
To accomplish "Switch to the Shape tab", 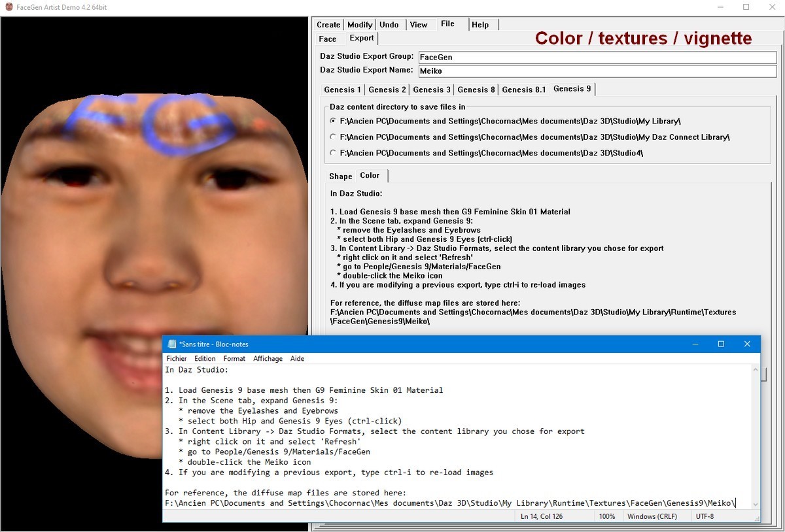I will point(340,176).
